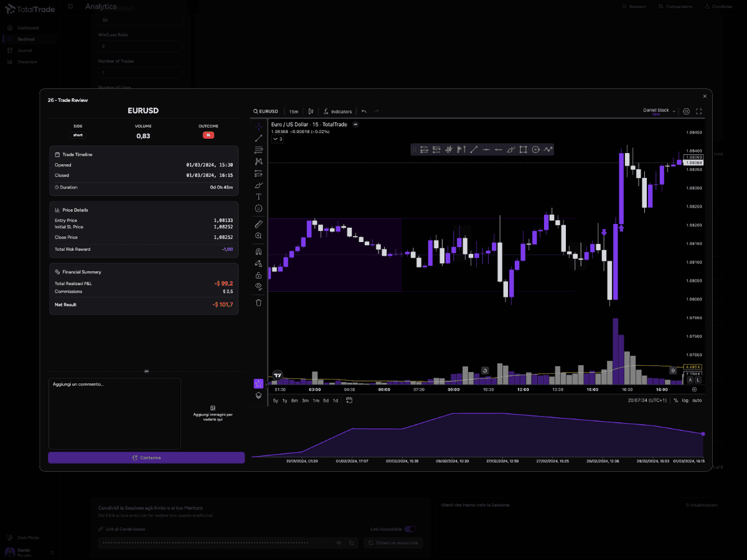Select the 6m date range
The image size is (747, 560).
pos(295,400)
